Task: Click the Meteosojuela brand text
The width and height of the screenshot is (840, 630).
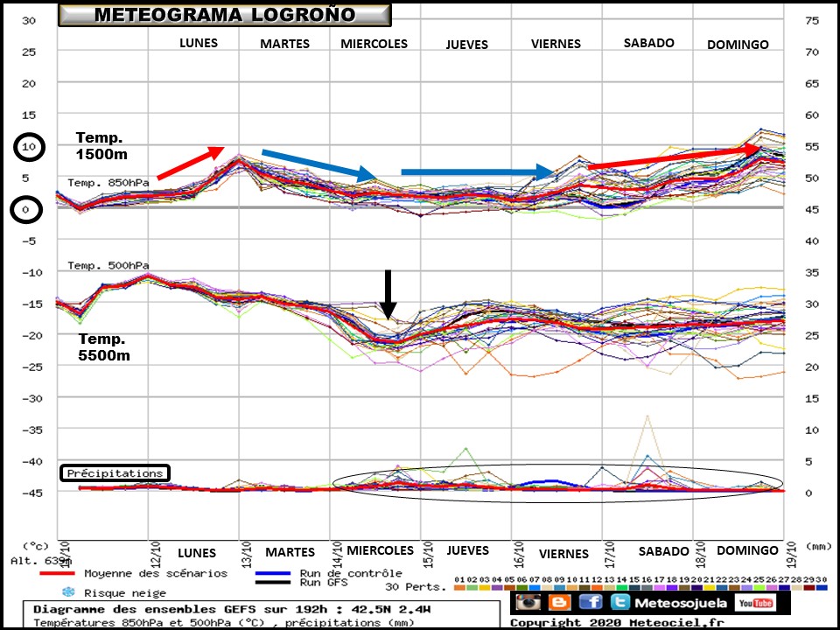Action: (681, 603)
